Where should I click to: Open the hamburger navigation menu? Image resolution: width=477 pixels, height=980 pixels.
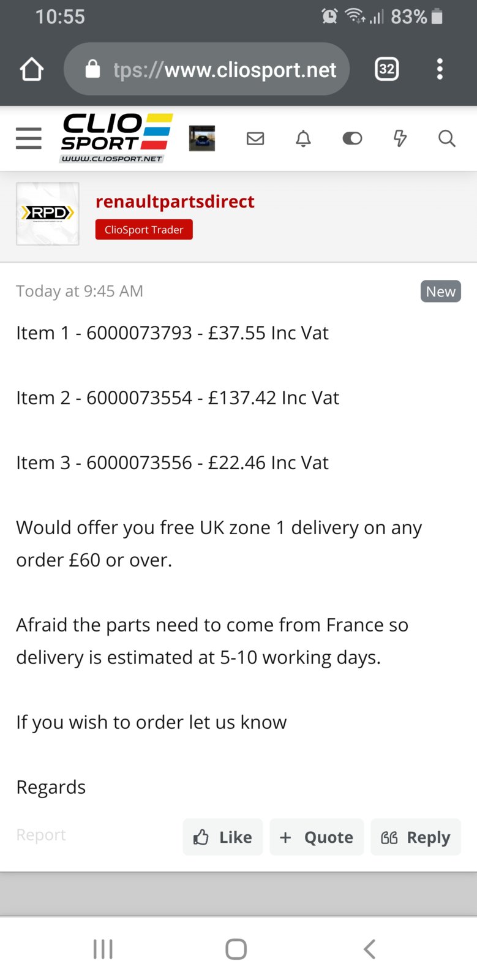pos(29,138)
